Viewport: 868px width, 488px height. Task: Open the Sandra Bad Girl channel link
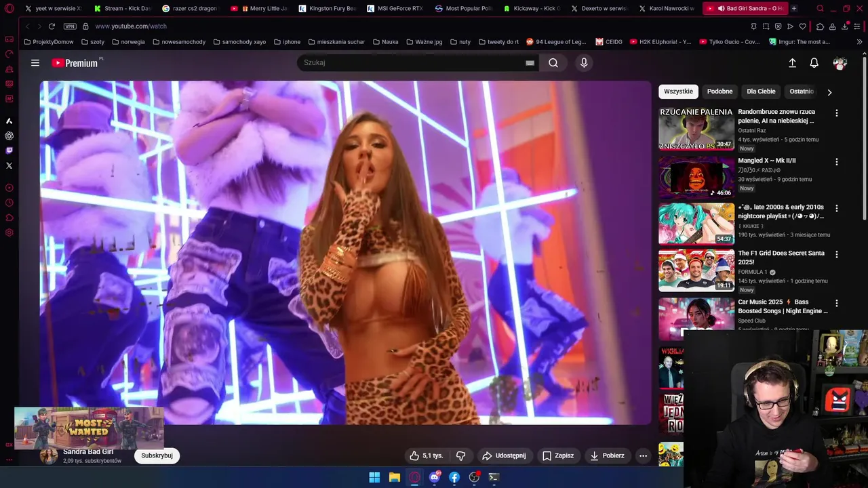tap(88, 451)
